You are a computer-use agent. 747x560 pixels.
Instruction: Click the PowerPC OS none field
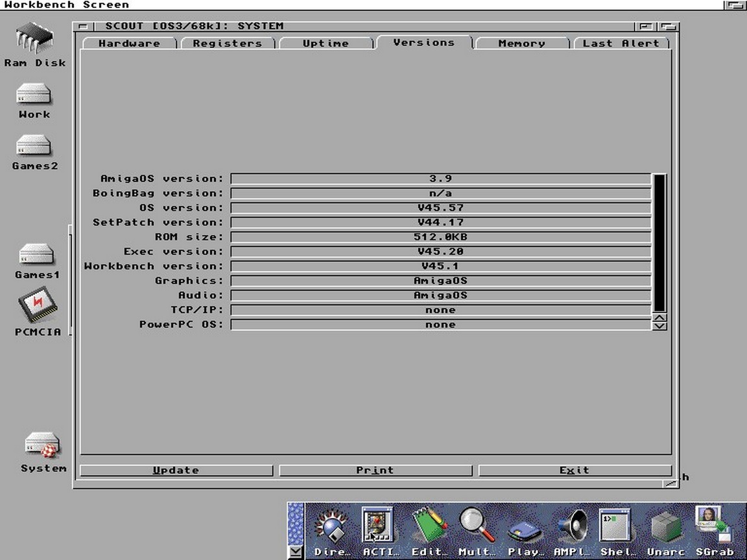(x=441, y=325)
